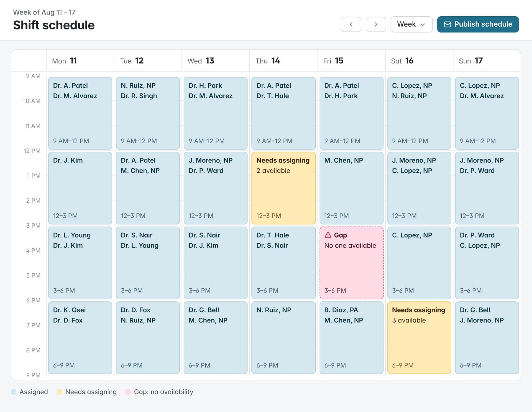Viewport: 532px width, 412px height.
Task: Open Tuesday 9 AM shift with Dr. R. Singh
Action: 148,113
